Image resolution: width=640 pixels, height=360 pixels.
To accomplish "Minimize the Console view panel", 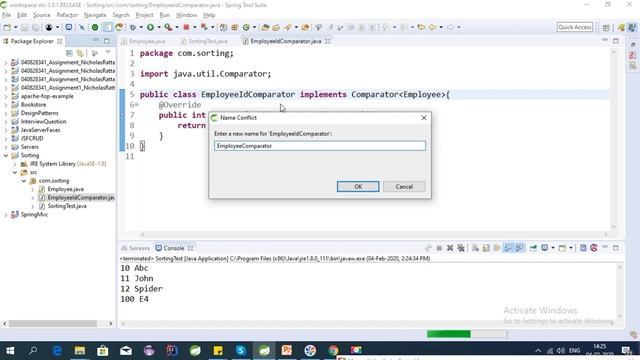I will pyautogui.click(x=605, y=247).
